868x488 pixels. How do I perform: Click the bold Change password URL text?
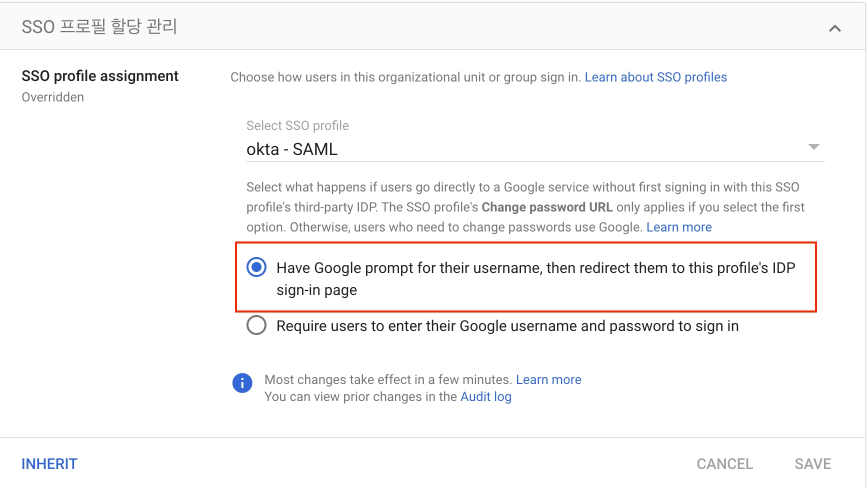(x=546, y=207)
